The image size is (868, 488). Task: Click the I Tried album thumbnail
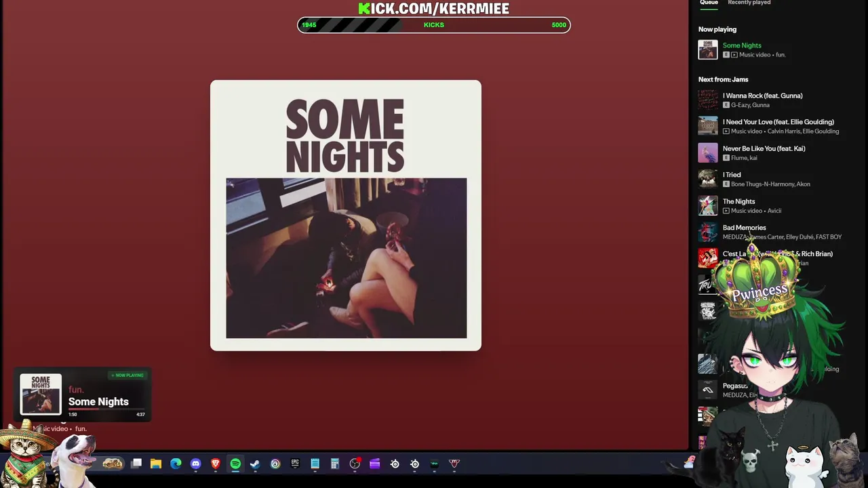[708, 179]
